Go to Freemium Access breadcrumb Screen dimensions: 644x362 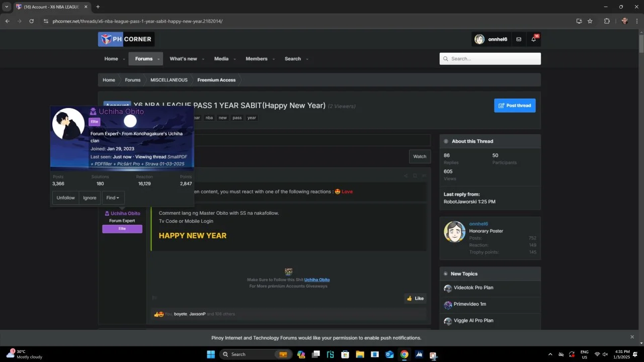tap(216, 80)
